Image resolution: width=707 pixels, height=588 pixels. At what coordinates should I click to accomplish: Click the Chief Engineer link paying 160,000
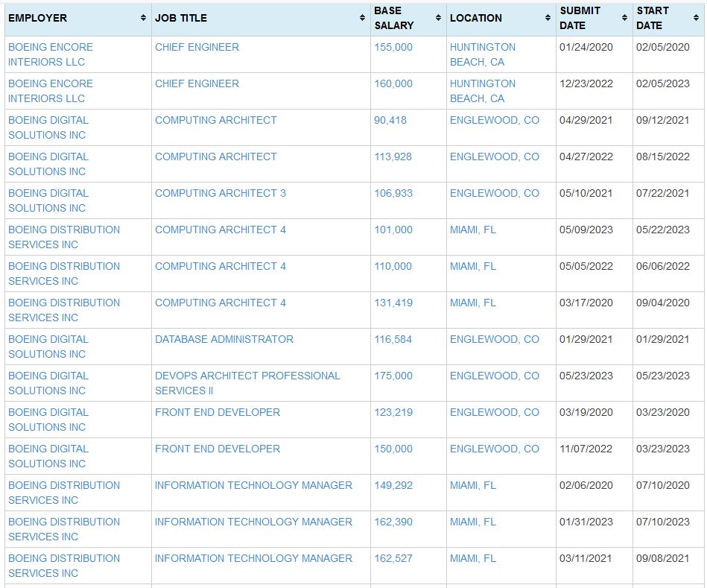[x=197, y=83]
